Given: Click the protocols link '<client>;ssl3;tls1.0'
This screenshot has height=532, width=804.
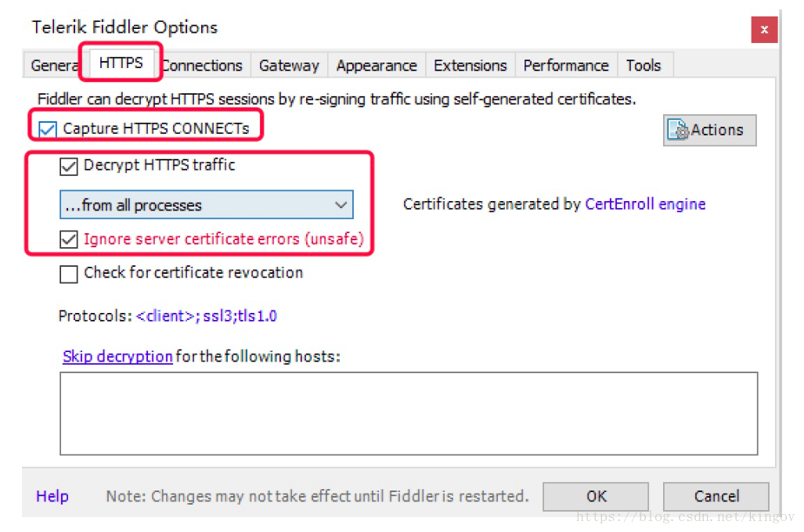Looking at the screenshot, I should [206, 316].
